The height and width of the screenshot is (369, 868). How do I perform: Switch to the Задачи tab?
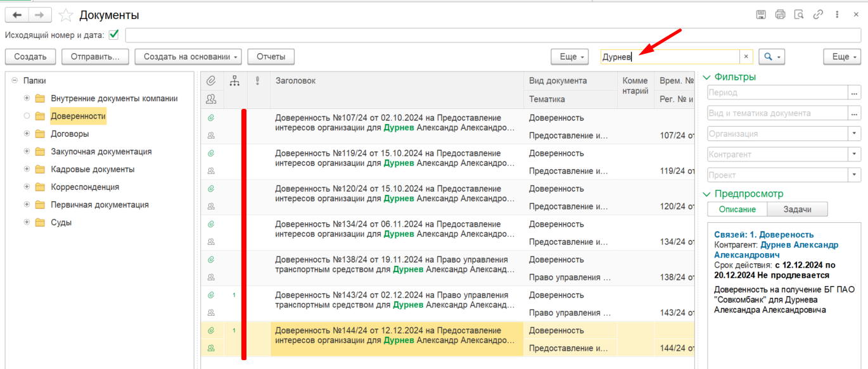797,210
